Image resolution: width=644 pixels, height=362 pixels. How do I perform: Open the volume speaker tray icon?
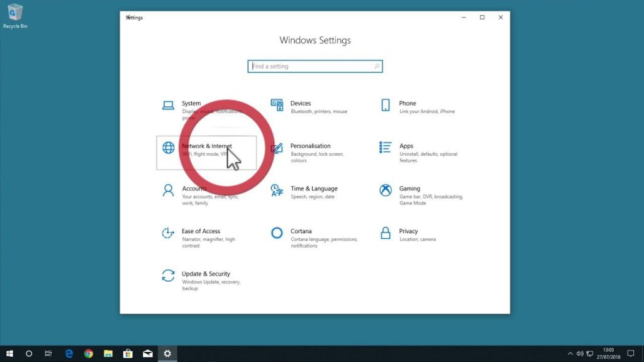click(579, 353)
